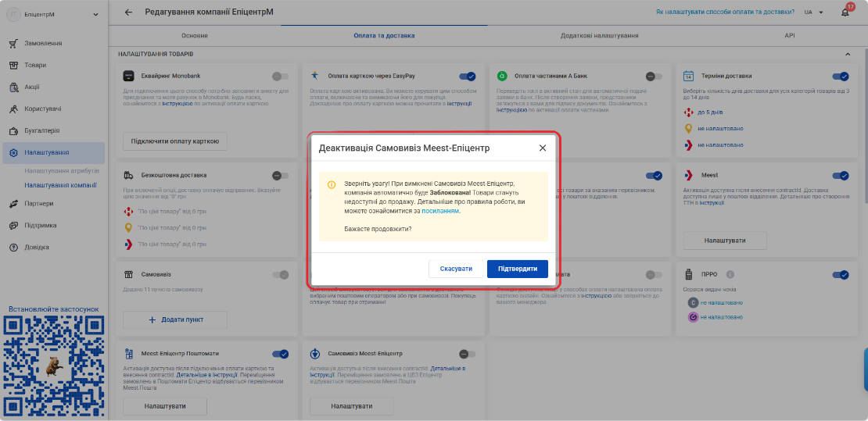Click the page vertical scrollbar
Viewport: 868px width, 421px height.
point(865,124)
